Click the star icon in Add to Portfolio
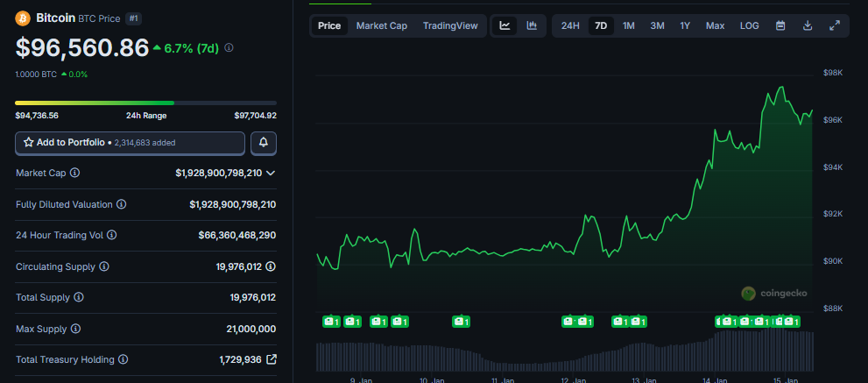 [x=29, y=143]
